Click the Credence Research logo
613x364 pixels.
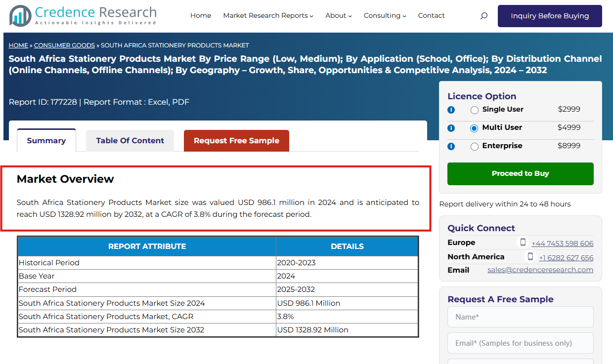83,16
